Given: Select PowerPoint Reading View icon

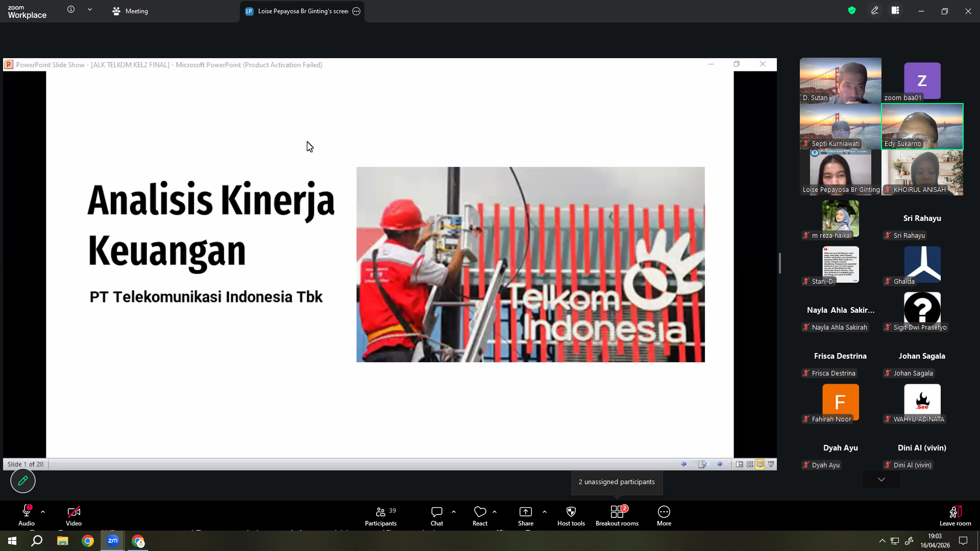Looking at the screenshot, I should pyautogui.click(x=760, y=464).
